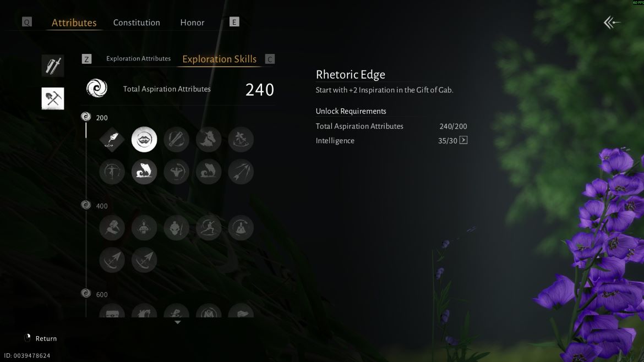The width and height of the screenshot is (644, 362).
Task: Select the palm tree island skill icon
Action: tap(241, 140)
